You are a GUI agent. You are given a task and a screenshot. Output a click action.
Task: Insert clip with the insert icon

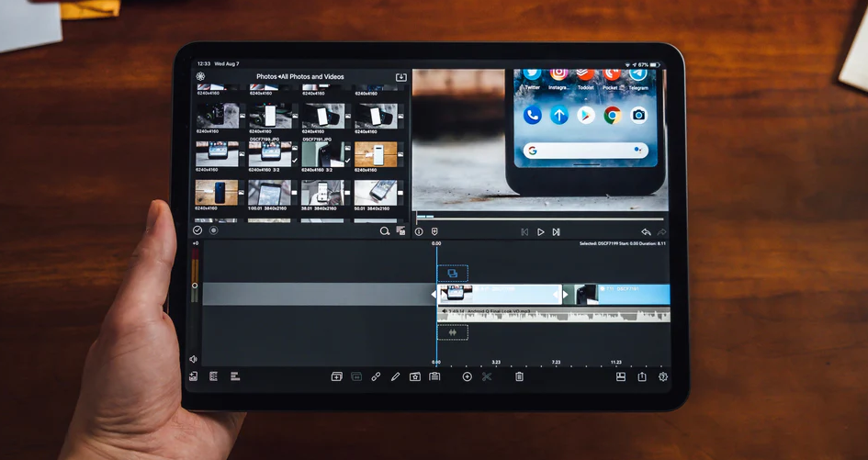[x=336, y=377]
